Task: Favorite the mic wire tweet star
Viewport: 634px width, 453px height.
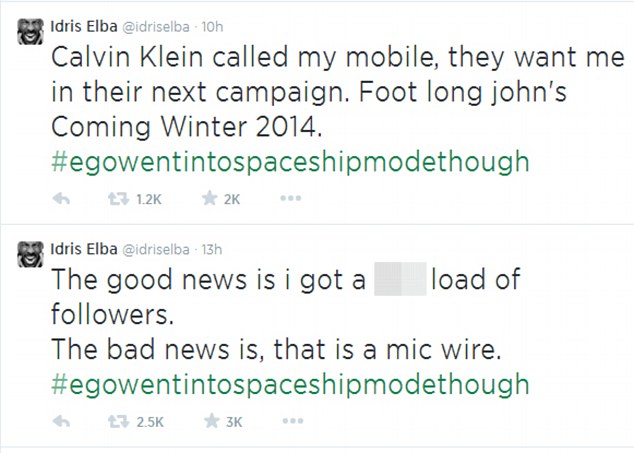Action: (x=211, y=421)
